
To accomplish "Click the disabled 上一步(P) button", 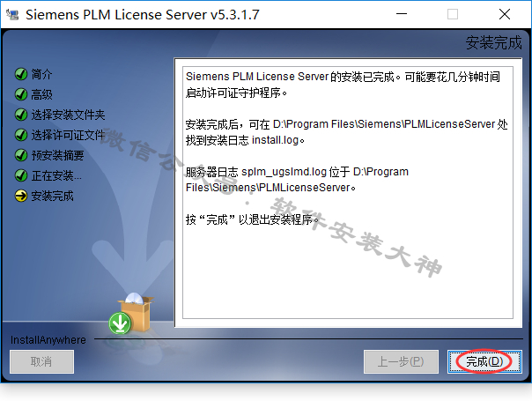I will click(x=401, y=361).
